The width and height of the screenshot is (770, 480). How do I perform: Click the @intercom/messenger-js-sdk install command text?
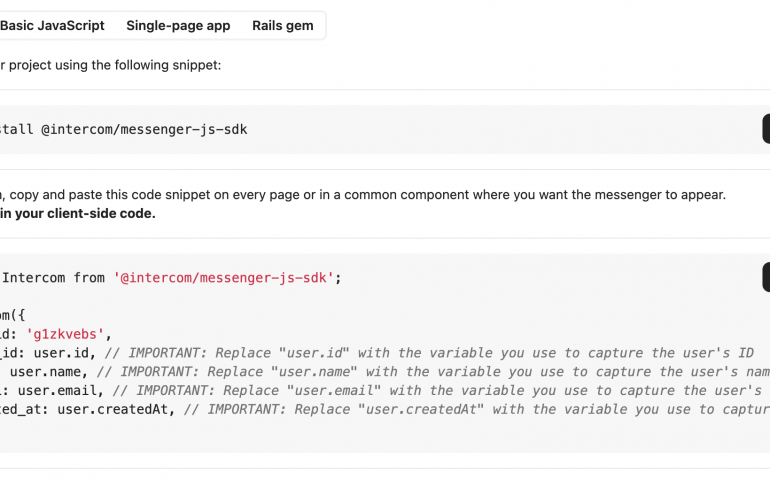(x=144, y=129)
